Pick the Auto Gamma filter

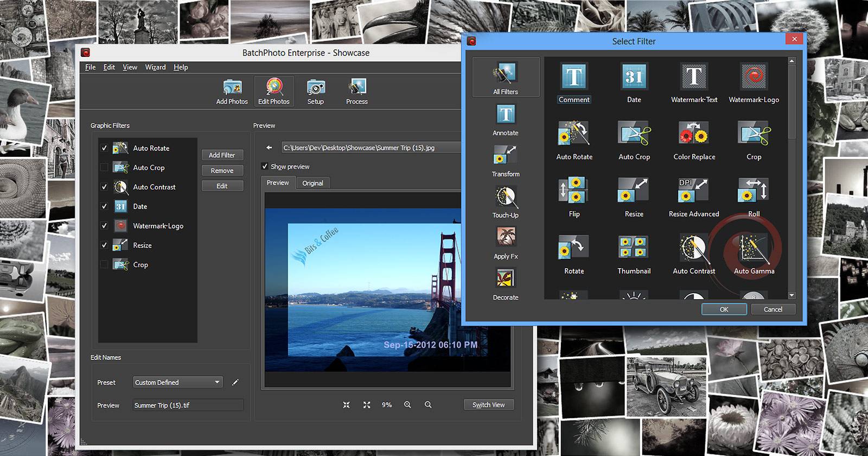click(x=754, y=254)
